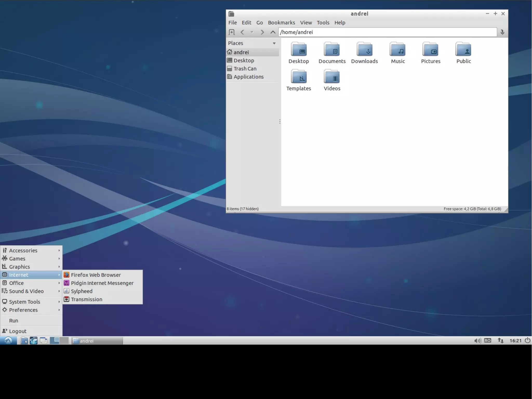Click Logout in the start menu
Image resolution: width=532 pixels, height=399 pixels.
click(x=18, y=331)
